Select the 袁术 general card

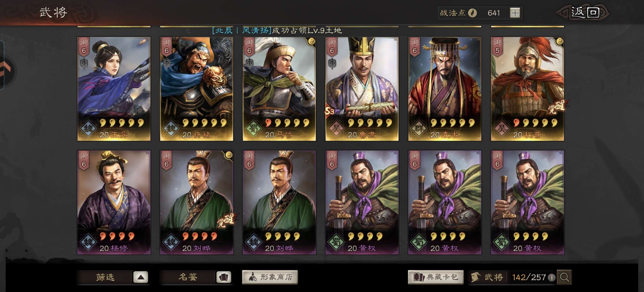coord(445,89)
